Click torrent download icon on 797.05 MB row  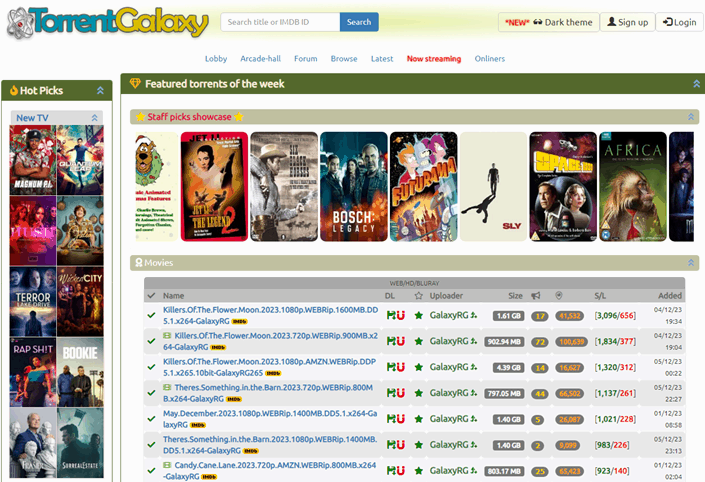pyautogui.click(x=391, y=393)
